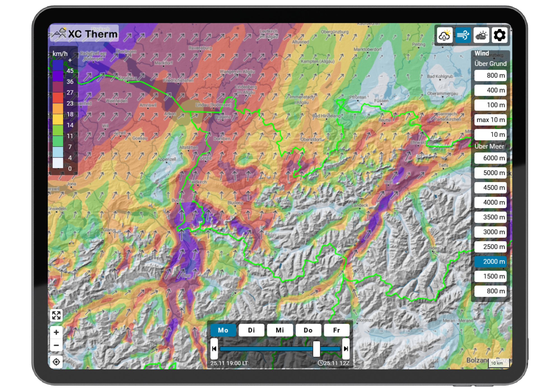Click Konstanz label on the map
Viewport: 560px width, 392px height.
pyautogui.click(x=128, y=78)
